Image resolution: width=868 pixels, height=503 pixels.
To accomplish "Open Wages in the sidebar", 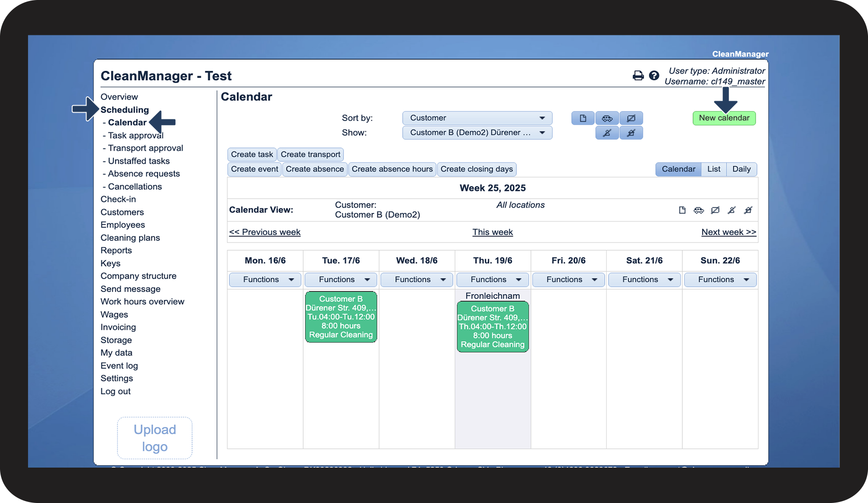I will [x=114, y=314].
